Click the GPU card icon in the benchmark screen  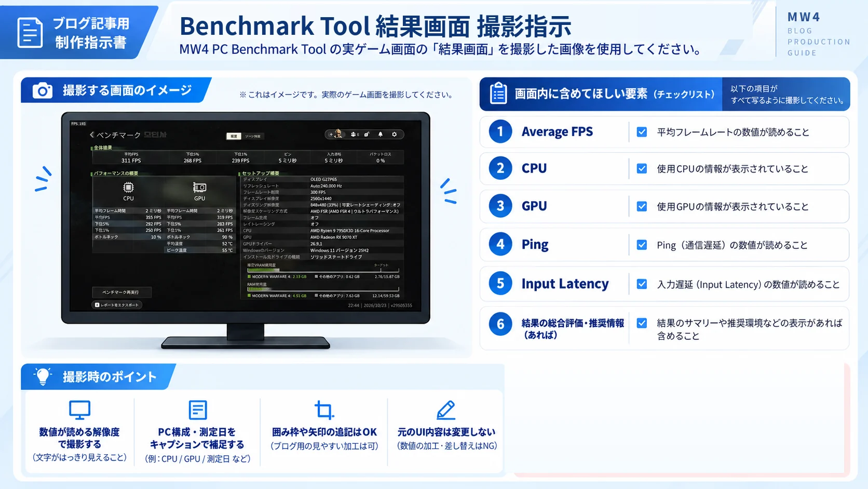[x=199, y=187]
